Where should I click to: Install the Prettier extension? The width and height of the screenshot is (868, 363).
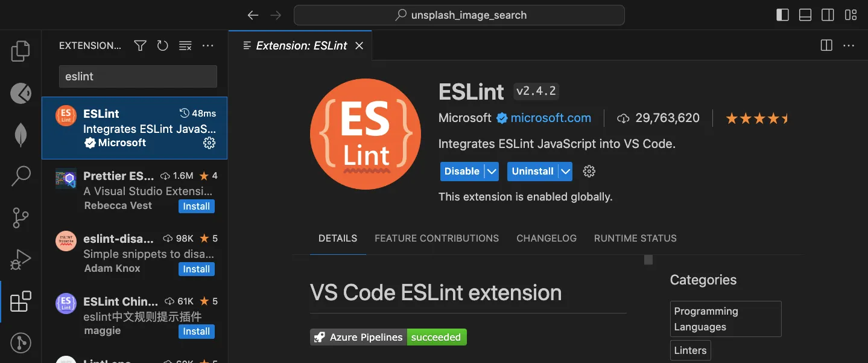[x=196, y=206]
